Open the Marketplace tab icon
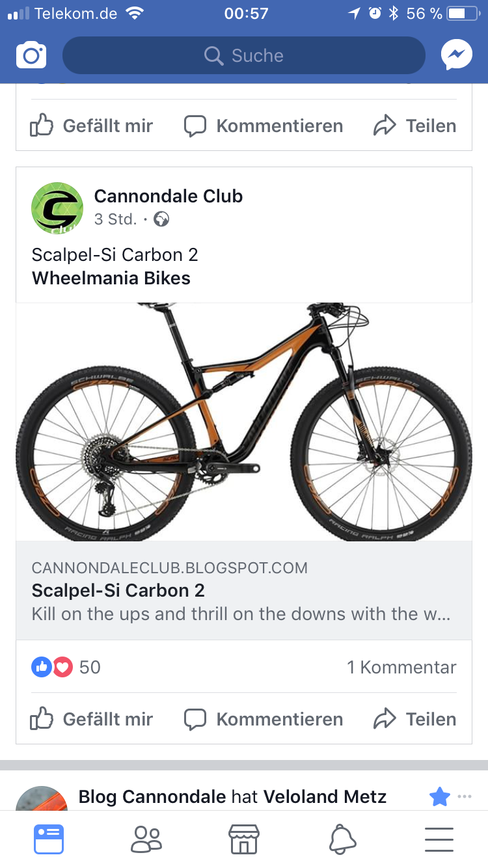Image resolution: width=488 pixels, height=868 pixels. tap(244, 839)
